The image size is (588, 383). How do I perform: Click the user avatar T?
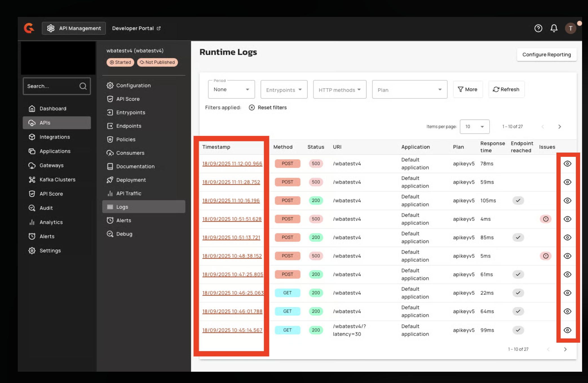click(x=570, y=28)
